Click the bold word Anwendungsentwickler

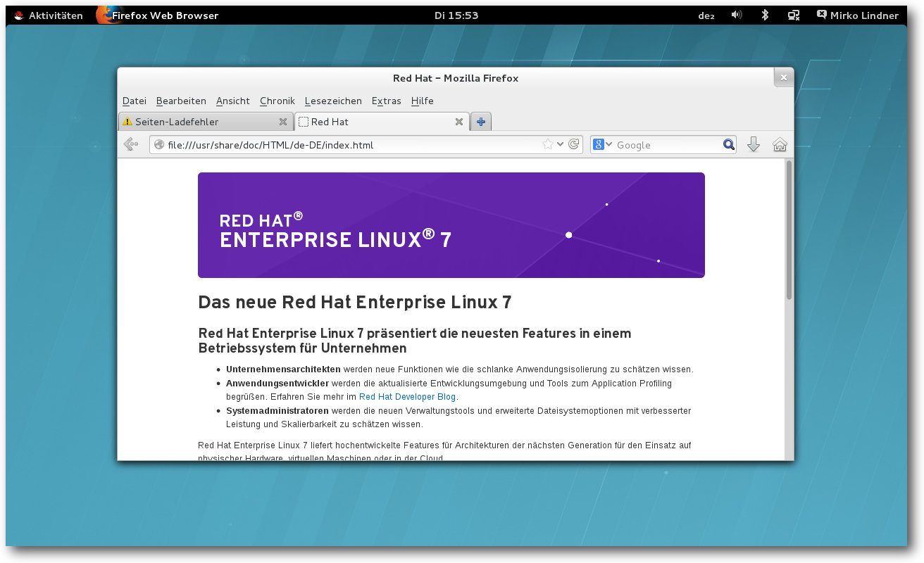tap(277, 384)
